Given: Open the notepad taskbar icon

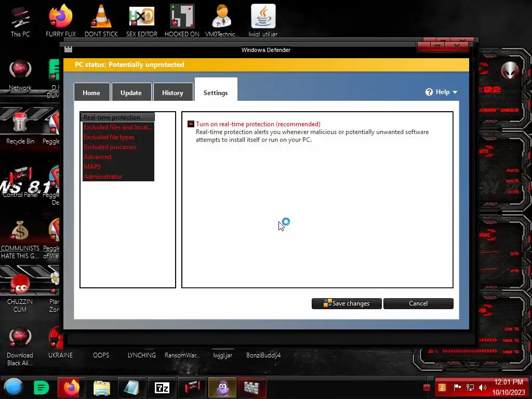Looking at the screenshot, I should (131, 388).
